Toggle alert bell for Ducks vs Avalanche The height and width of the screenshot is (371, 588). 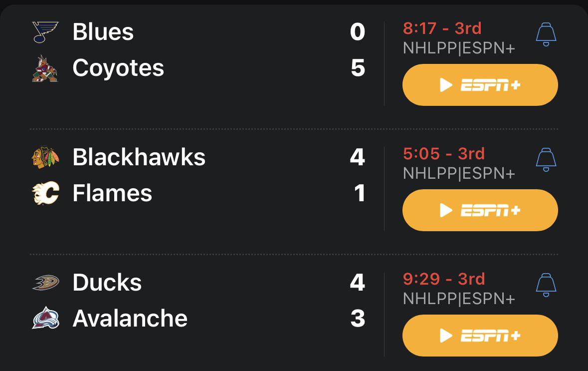546,285
